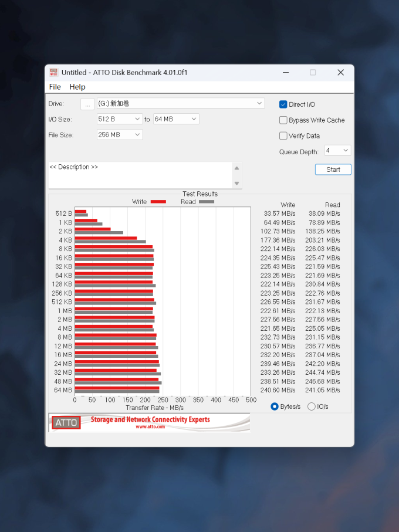The image size is (399, 532).
Task: Click the ATTO app icon in title bar
Action: (53, 72)
